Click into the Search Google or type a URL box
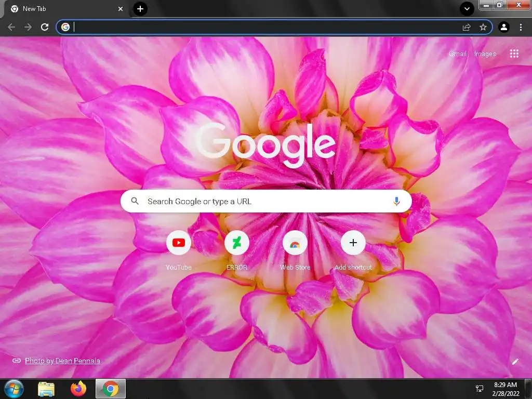 266,201
